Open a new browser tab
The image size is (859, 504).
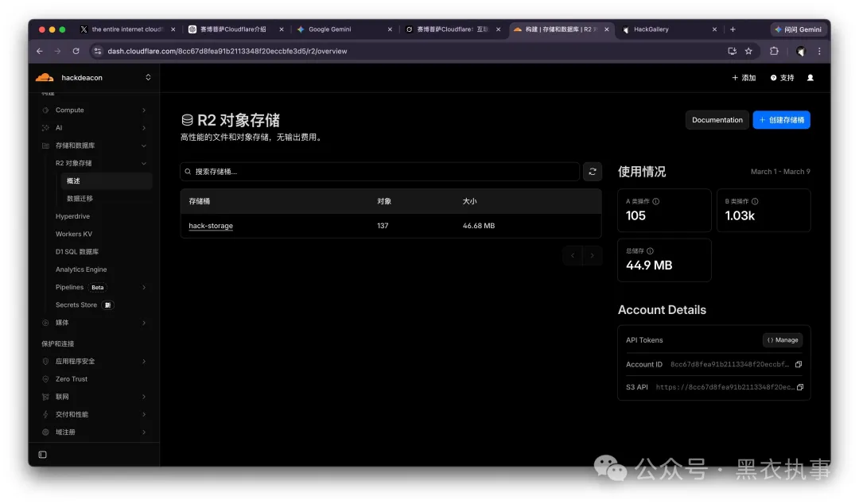click(733, 29)
